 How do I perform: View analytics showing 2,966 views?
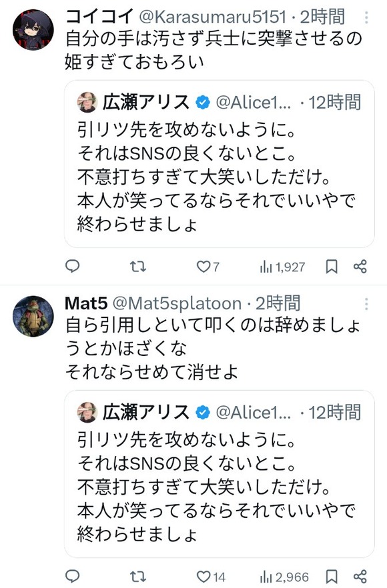(x=284, y=577)
